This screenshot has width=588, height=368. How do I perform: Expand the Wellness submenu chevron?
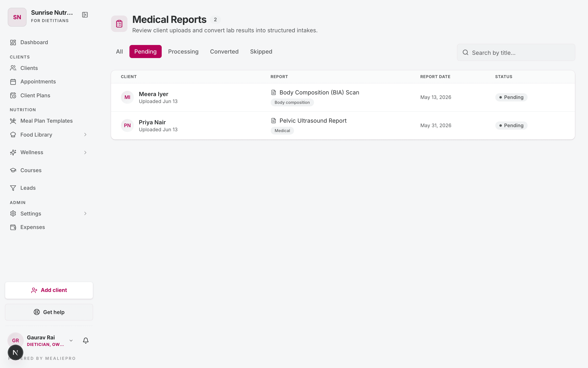click(85, 152)
